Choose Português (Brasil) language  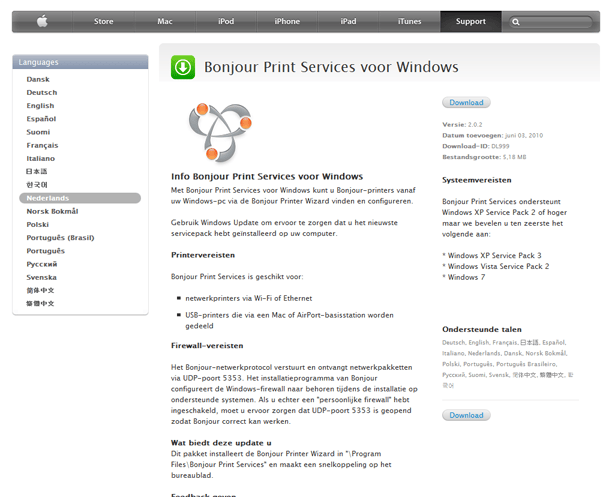(x=60, y=237)
